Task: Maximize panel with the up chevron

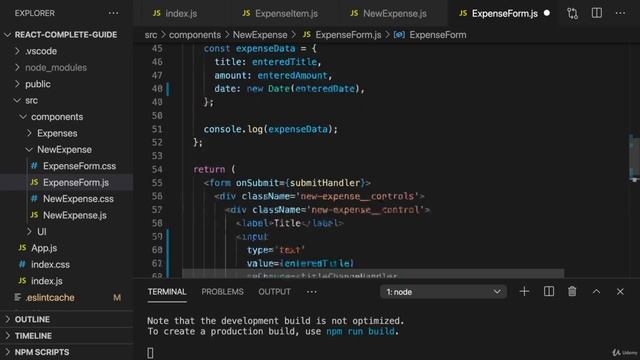Action: (596, 291)
